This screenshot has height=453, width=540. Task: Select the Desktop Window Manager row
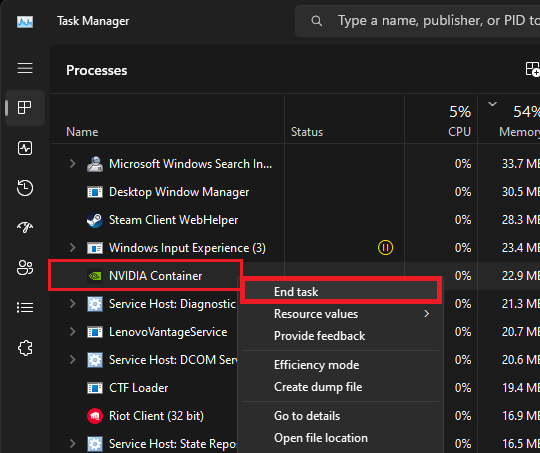click(x=295, y=192)
